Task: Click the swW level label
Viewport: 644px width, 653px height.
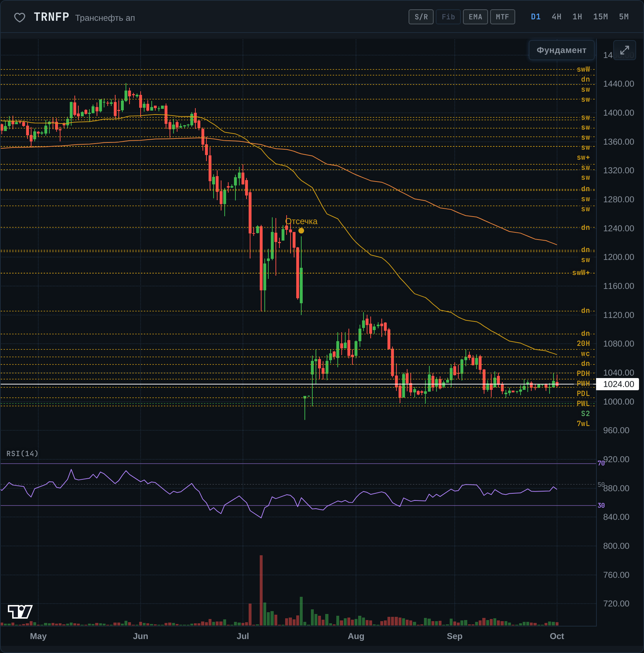Action: click(x=583, y=69)
